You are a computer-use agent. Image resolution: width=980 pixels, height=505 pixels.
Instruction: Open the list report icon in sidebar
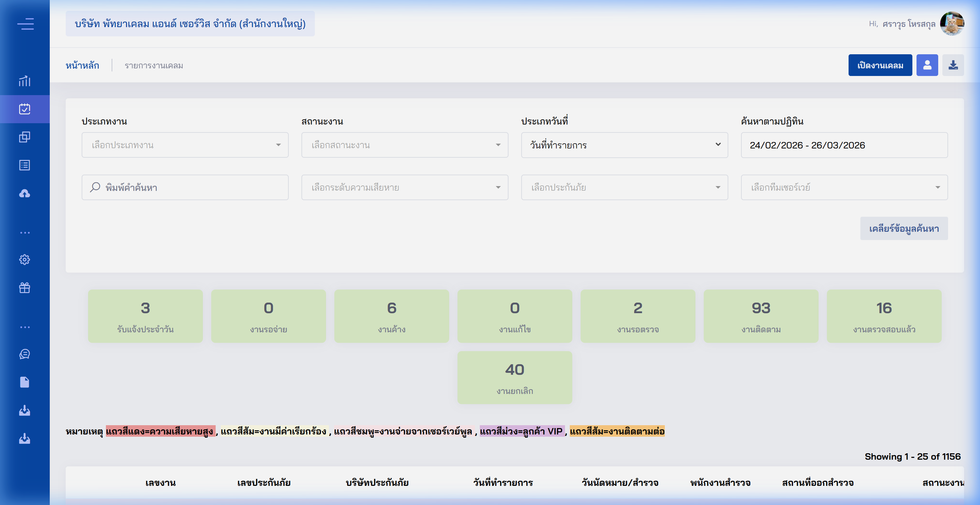coord(24,165)
